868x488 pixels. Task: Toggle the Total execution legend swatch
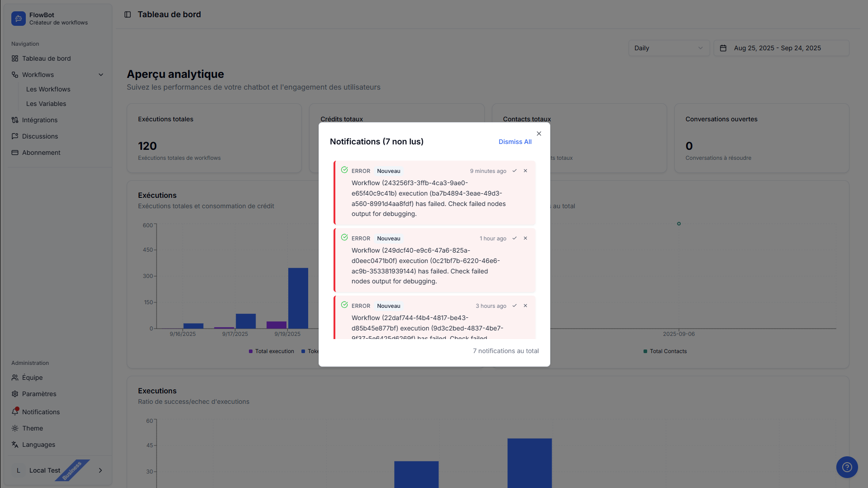(251, 351)
